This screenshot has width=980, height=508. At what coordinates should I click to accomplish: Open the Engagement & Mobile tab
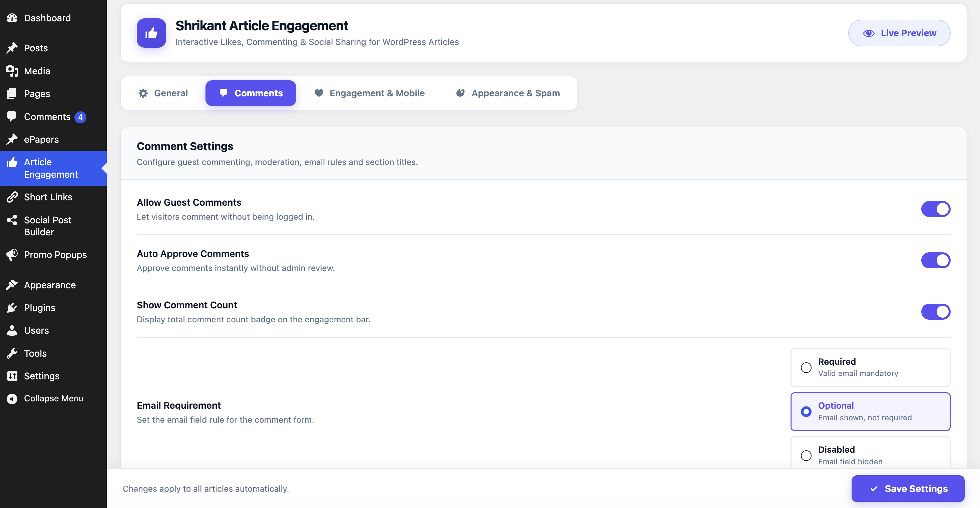369,93
